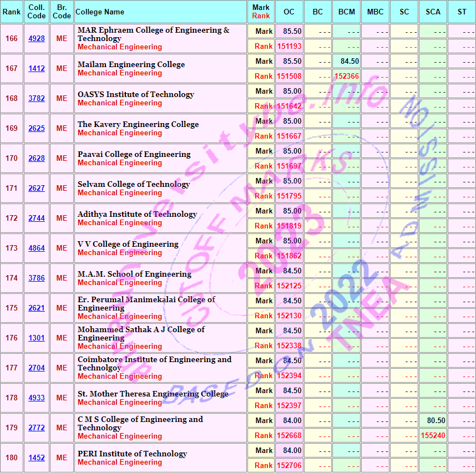The width and height of the screenshot is (476, 473).
Task: Click the SCA column header
Action: (433, 12)
